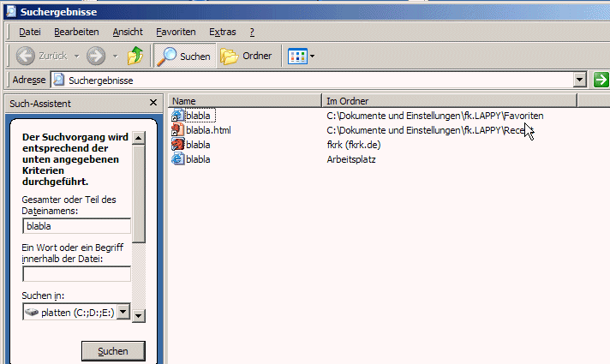Show the Ordner folder tree pane
Screen dimensions: 610x364
(x=246, y=57)
